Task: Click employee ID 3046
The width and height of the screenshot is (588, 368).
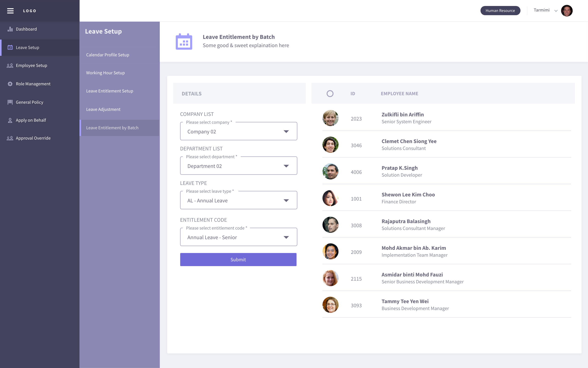Action: point(356,146)
